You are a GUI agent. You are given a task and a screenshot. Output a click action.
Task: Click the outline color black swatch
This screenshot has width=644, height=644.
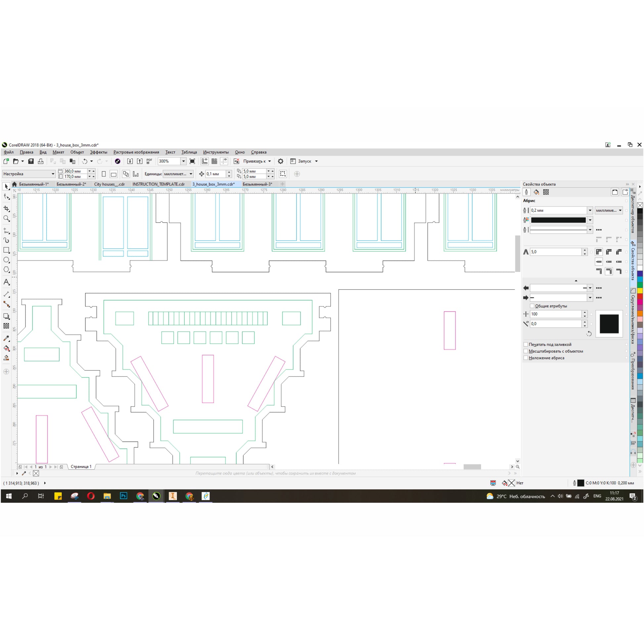(558, 220)
